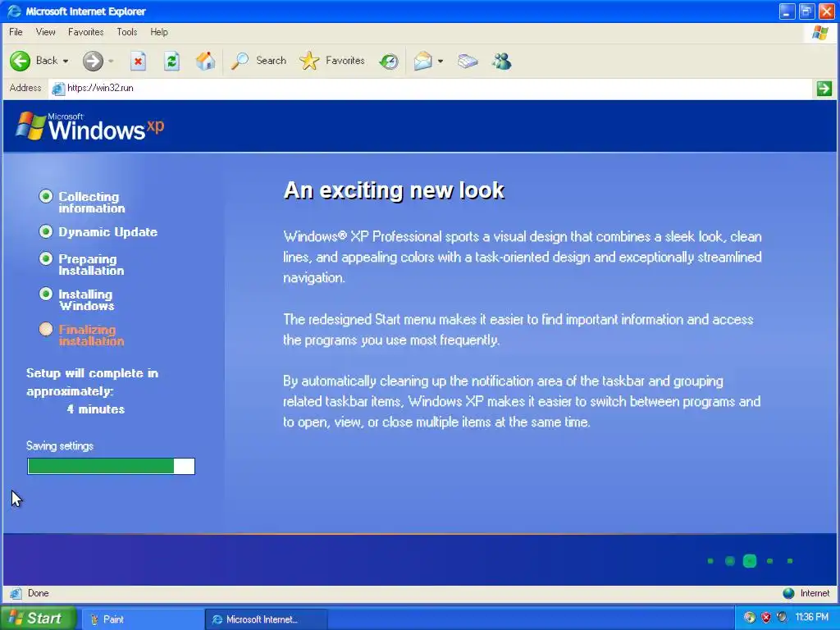
Task: Select the Dynamic Update step indicator
Action: click(46, 232)
